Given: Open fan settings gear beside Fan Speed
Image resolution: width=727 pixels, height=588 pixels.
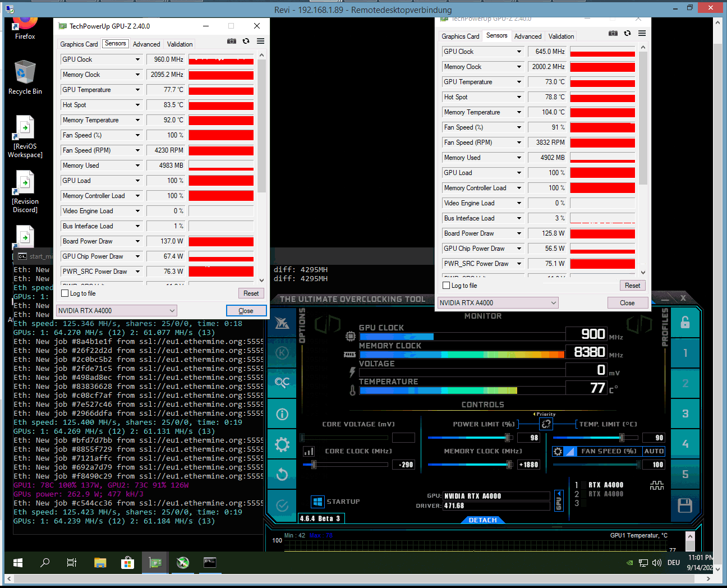Looking at the screenshot, I should pos(558,451).
